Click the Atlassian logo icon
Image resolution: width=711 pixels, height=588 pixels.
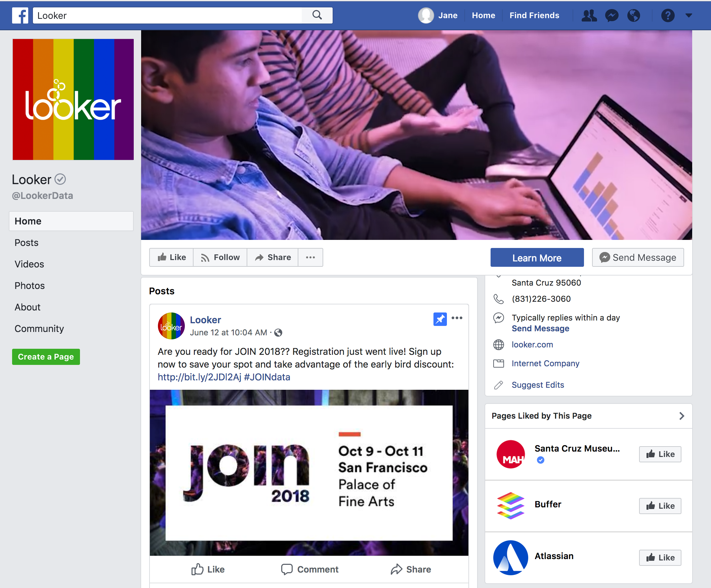(510, 557)
